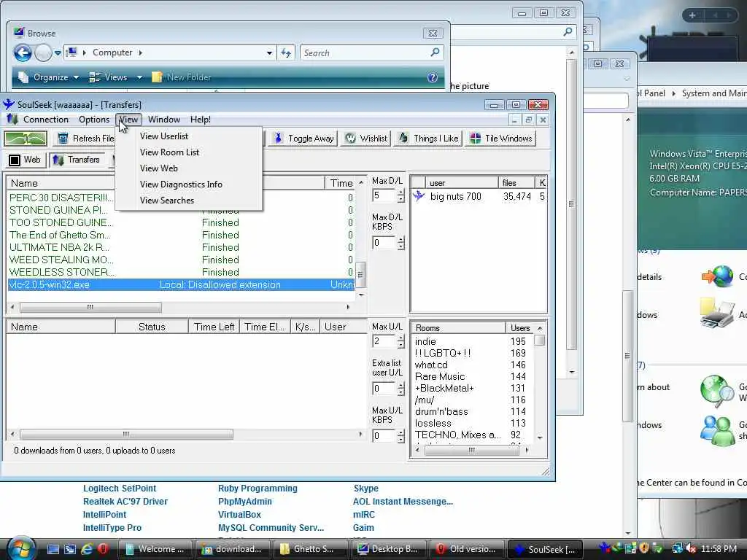Click the Things I Like icon

(x=403, y=138)
